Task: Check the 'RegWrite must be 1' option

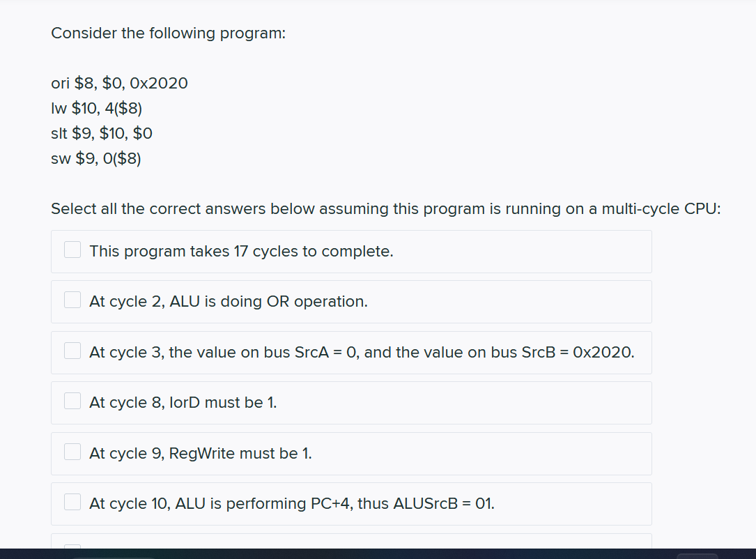Action: tap(72, 451)
